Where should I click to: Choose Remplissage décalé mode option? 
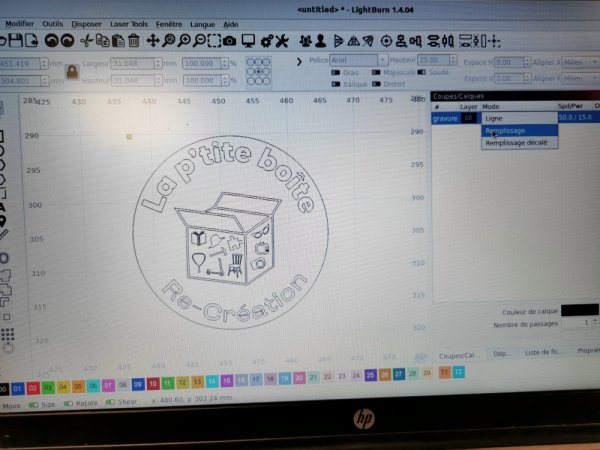[x=515, y=143]
